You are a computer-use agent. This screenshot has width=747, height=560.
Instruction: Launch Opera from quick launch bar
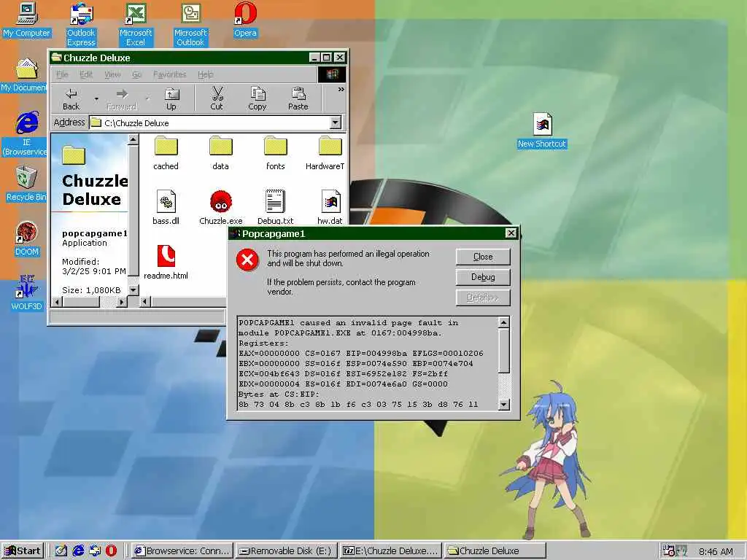(111, 551)
